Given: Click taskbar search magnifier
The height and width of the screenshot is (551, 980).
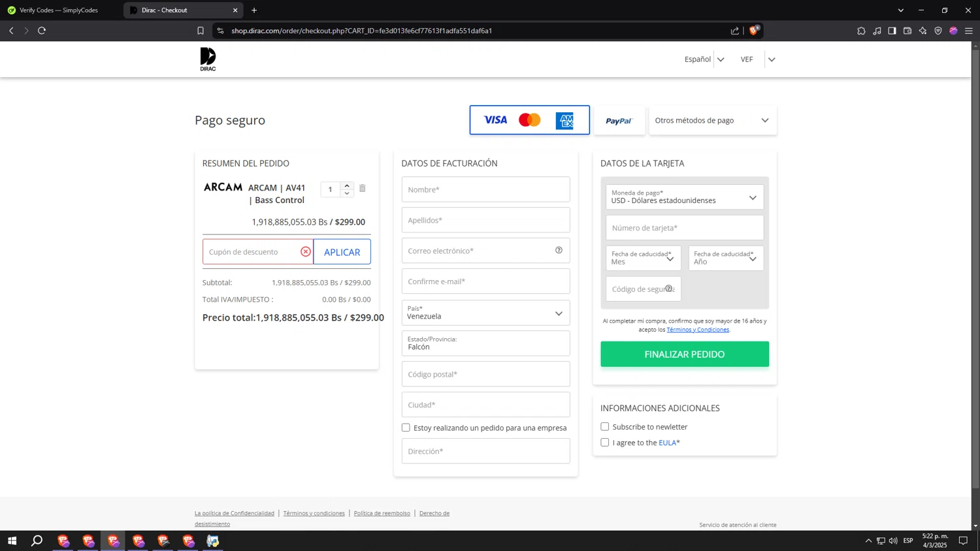Looking at the screenshot, I should (37, 541).
